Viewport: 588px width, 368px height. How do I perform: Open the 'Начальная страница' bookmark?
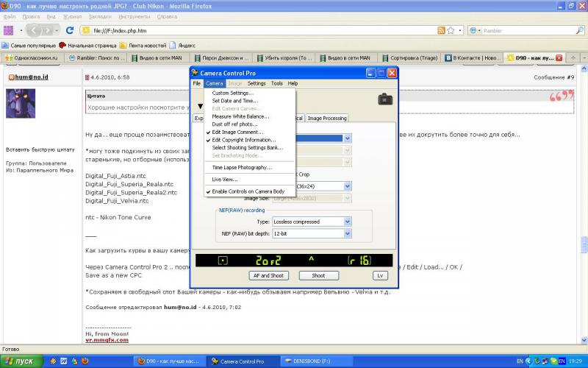point(88,46)
